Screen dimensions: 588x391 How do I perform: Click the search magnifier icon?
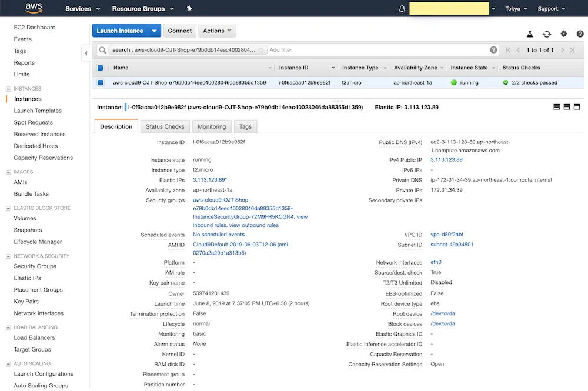pos(102,50)
